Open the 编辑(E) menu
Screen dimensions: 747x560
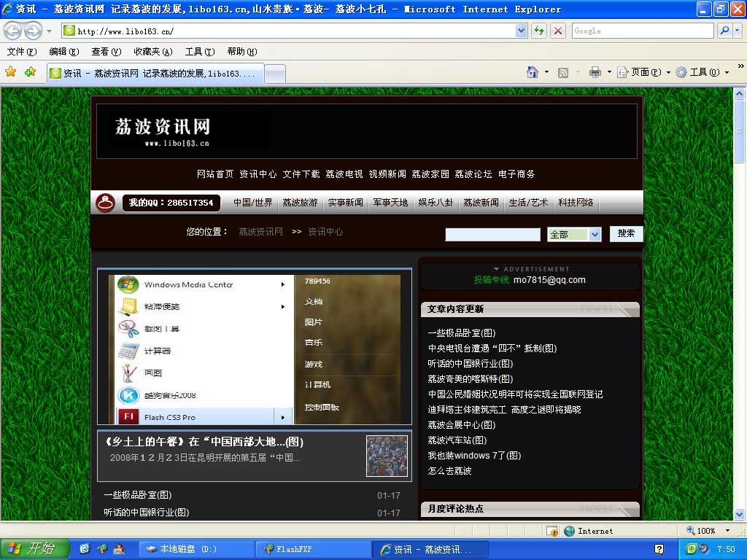point(64,52)
